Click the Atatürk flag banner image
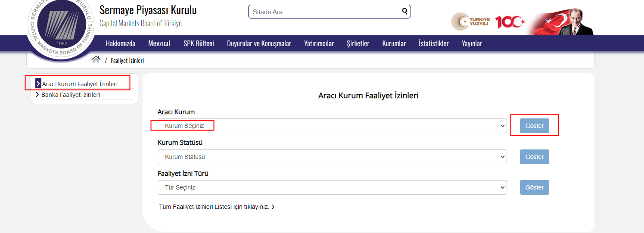 tap(562, 22)
